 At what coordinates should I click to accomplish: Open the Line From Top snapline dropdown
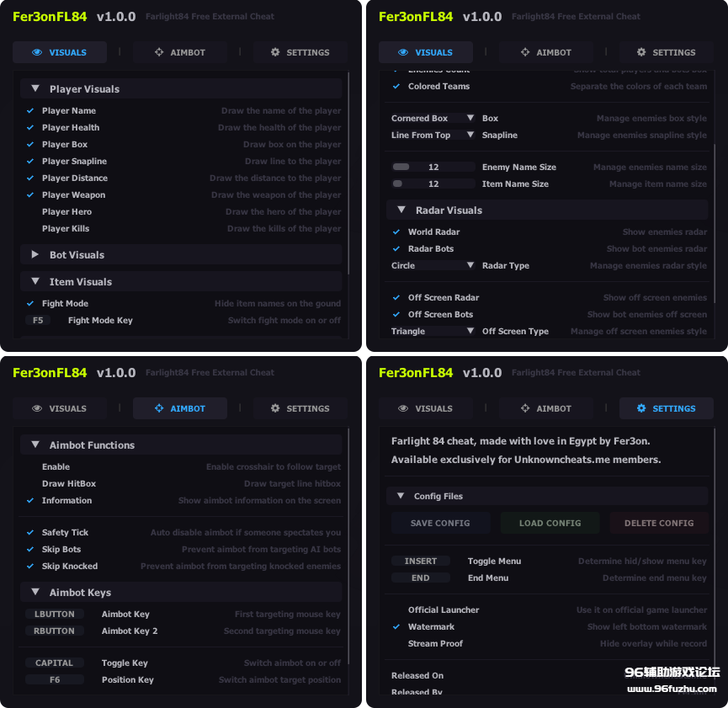(x=433, y=135)
